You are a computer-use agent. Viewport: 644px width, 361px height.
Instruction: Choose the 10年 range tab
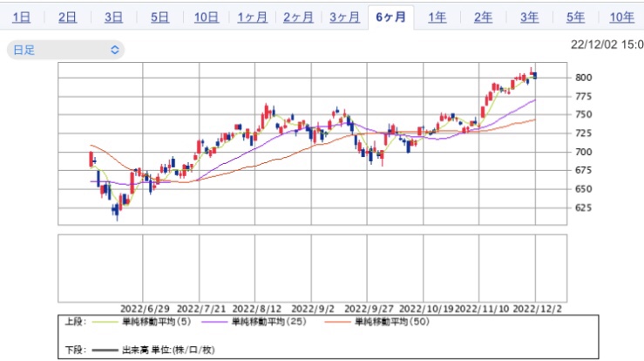click(622, 17)
